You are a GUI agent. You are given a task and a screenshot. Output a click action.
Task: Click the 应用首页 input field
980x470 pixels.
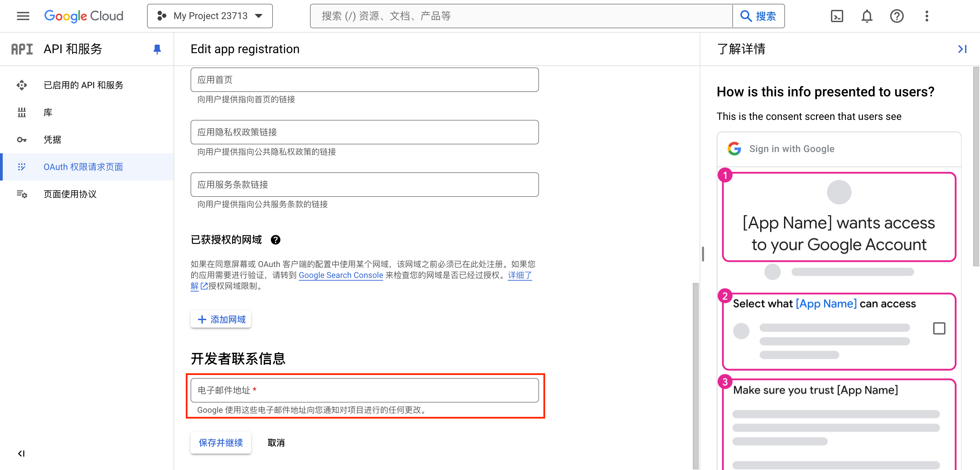364,80
